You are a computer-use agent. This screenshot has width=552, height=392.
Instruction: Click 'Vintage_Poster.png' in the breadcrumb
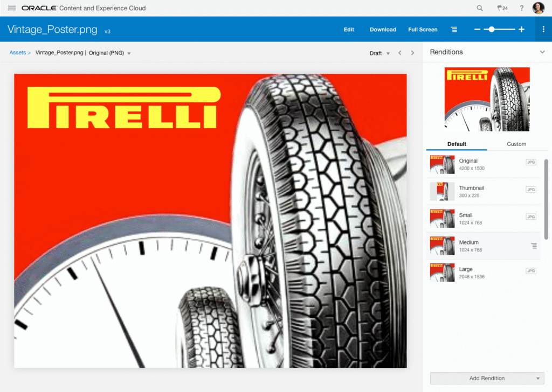[59, 53]
